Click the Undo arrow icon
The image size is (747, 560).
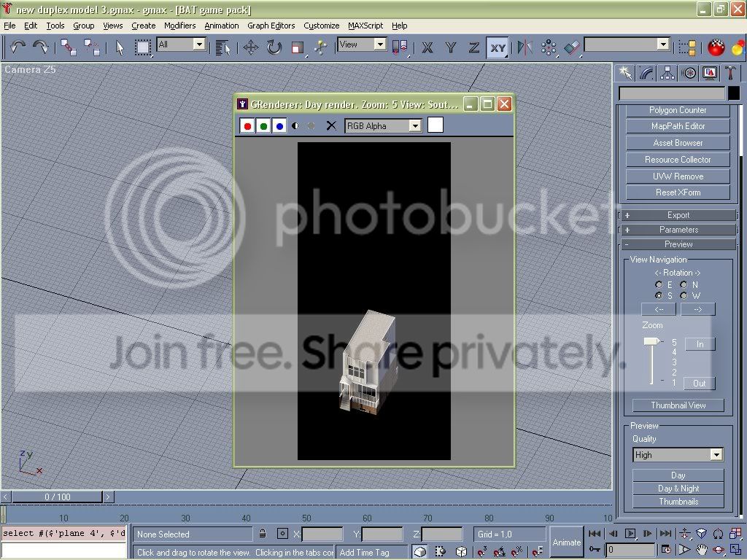point(18,47)
